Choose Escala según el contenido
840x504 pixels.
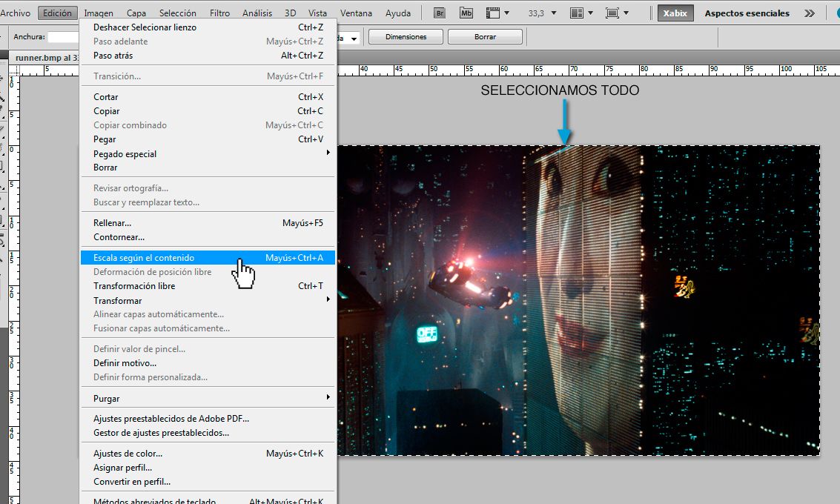[208, 258]
